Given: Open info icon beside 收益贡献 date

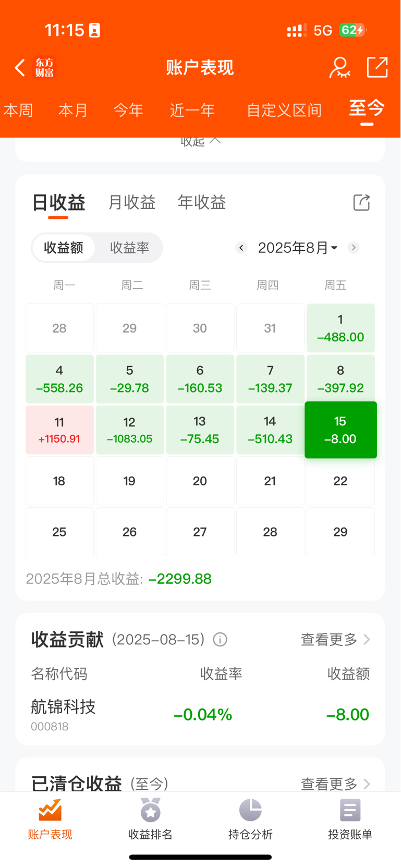Looking at the screenshot, I should click(x=220, y=640).
